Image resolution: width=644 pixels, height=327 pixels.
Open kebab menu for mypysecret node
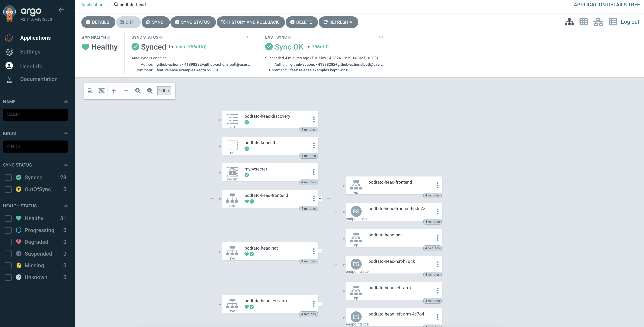pyautogui.click(x=314, y=172)
